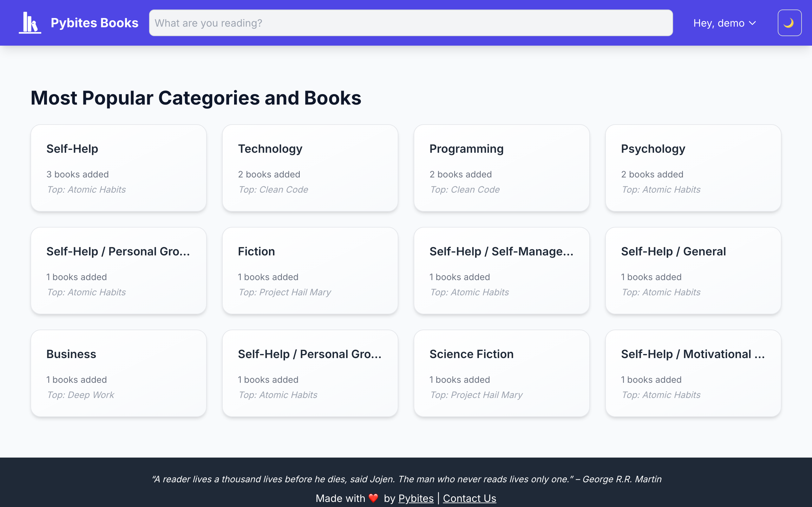Toggle dark mode using the moon icon
Viewport: 812px width, 507px height.
789,22
